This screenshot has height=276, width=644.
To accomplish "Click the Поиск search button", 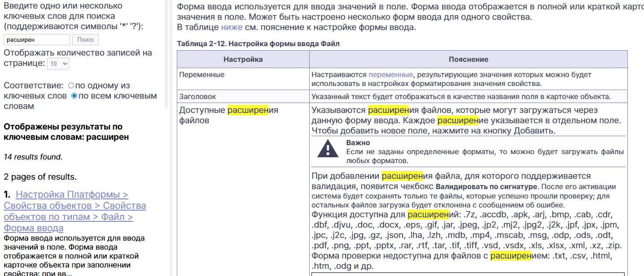I will coord(85,40).
